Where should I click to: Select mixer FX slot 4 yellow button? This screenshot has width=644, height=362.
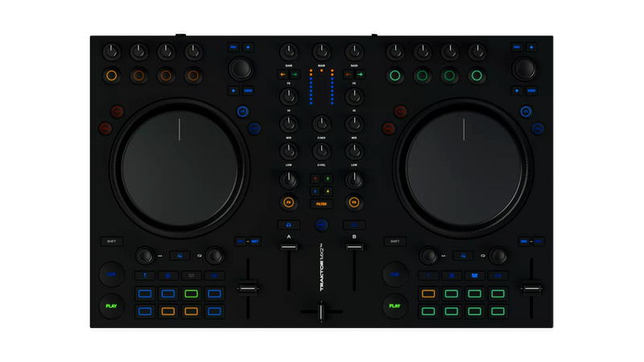click(x=328, y=191)
